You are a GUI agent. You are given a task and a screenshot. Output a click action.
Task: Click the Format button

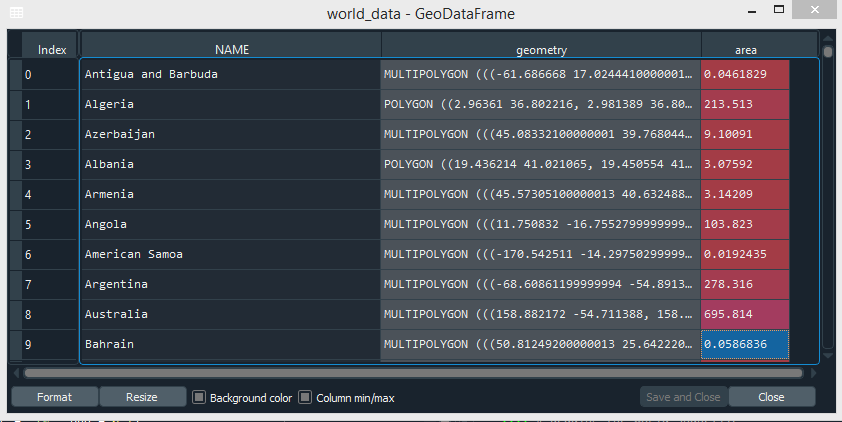coord(54,397)
